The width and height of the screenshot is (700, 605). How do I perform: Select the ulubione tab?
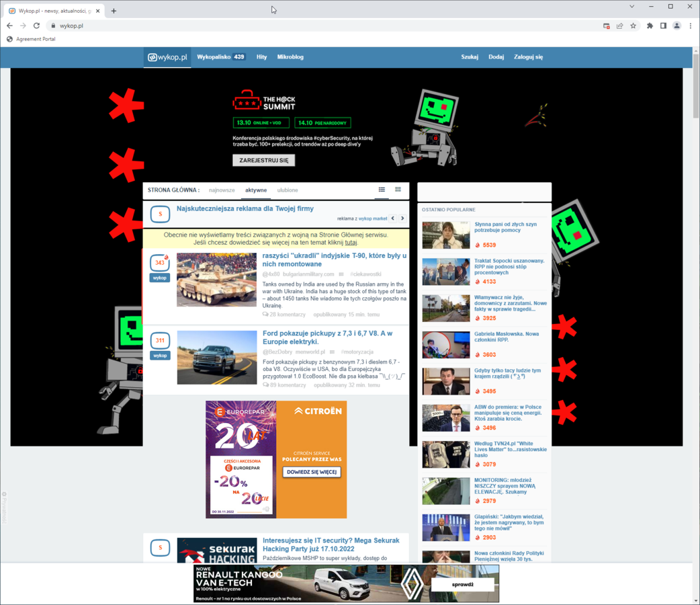pos(288,190)
